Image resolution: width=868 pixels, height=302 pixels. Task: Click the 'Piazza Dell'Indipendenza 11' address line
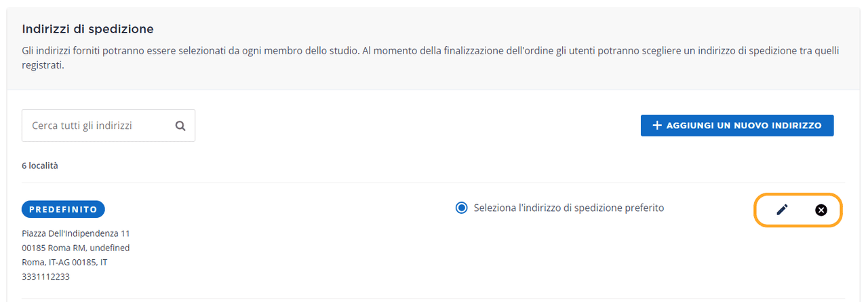[75, 233]
